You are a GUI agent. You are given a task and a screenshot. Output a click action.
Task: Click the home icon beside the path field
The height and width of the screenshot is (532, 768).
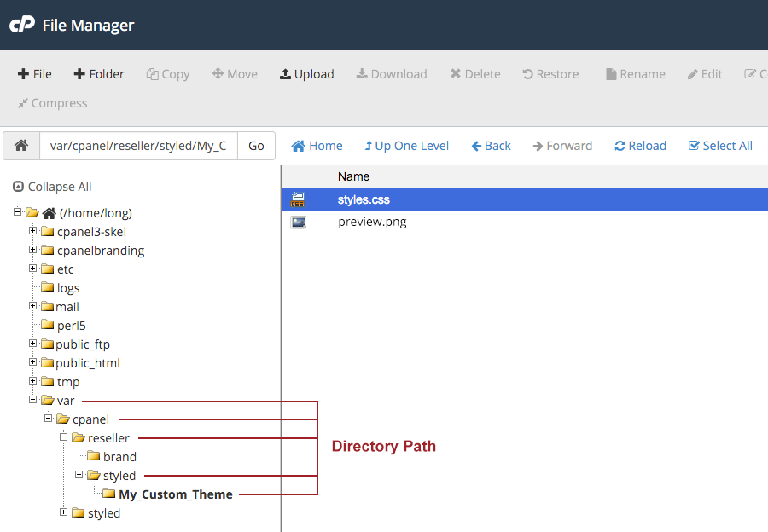[21, 146]
